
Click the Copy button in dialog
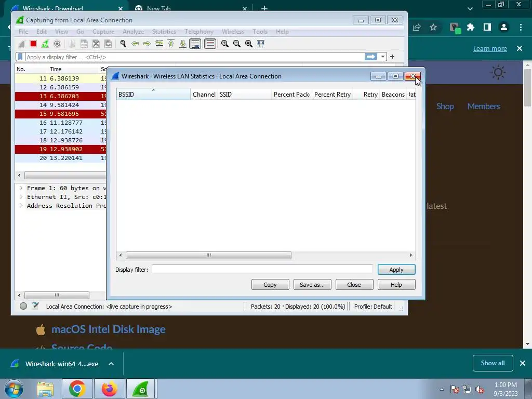click(270, 285)
